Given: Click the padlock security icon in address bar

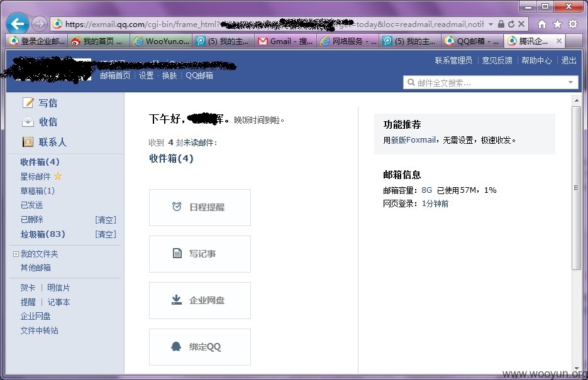Looking at the screenshot, I should 501,24.
